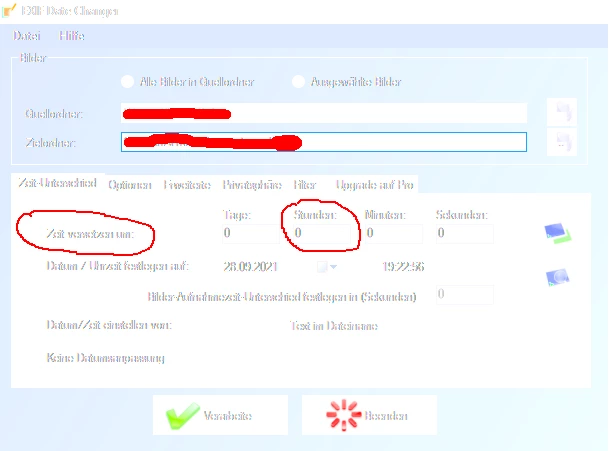Click the date value 28.09.2021
The width and height of the screenshot is (609, 451).
tap(250, 267)
